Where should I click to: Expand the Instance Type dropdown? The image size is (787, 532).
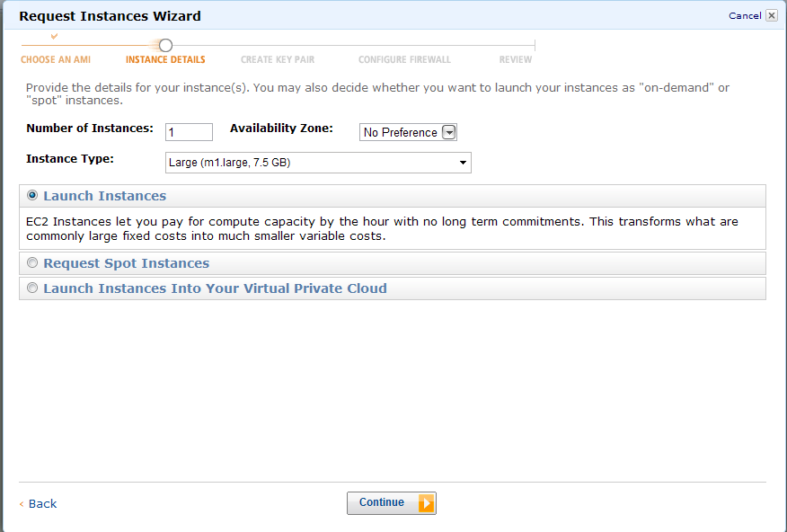319,163
